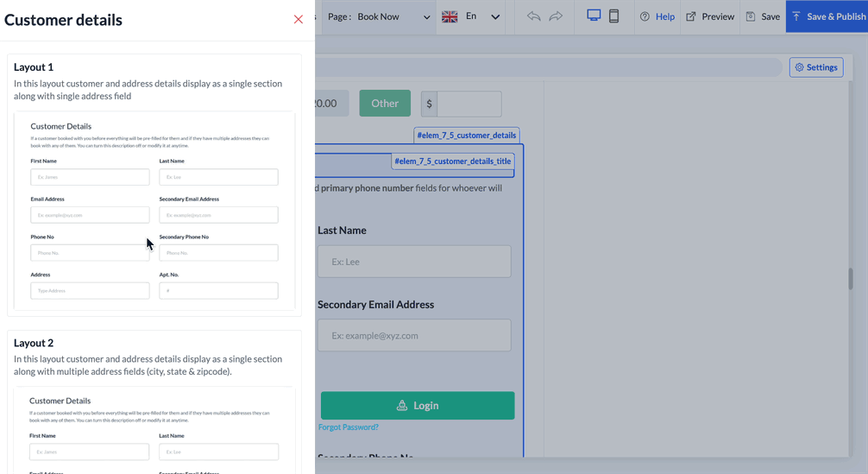This screenshot has width=868, height=474.
Task: Open the Settings button
Action: [816, 67]
